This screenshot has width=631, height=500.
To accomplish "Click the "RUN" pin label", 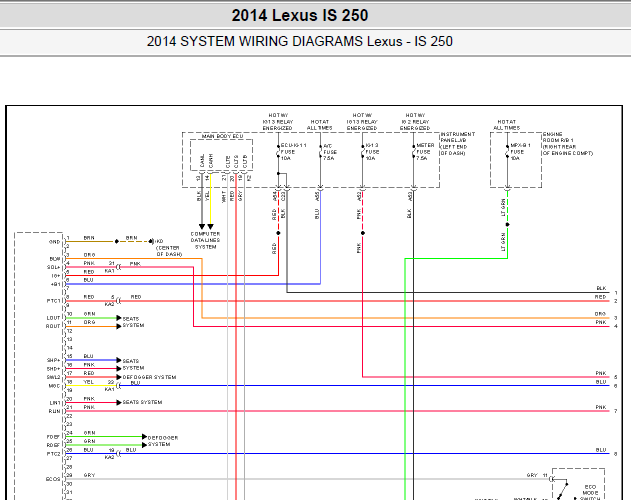I will click(x=54, y=411).
